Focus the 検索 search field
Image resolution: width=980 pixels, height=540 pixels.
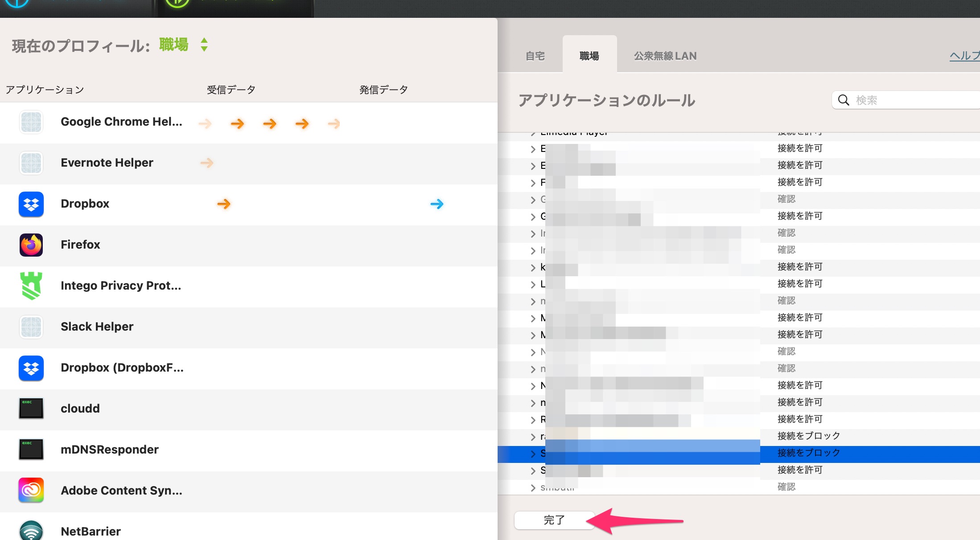click(906, 100)
